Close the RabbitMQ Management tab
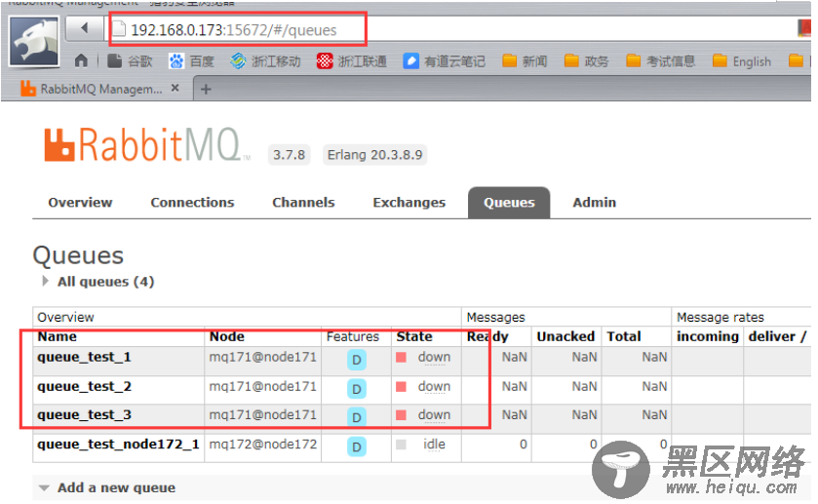 click(x=175, y=88)
